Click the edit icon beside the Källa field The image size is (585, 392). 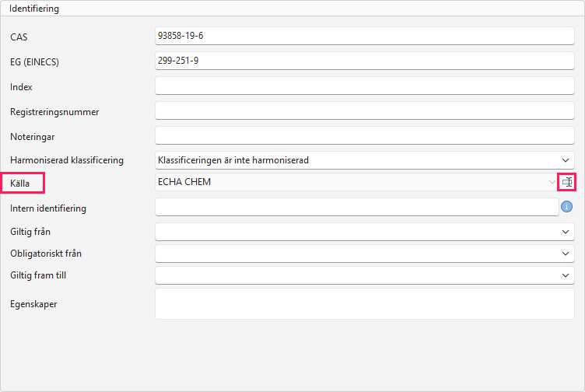pos(566,182)
